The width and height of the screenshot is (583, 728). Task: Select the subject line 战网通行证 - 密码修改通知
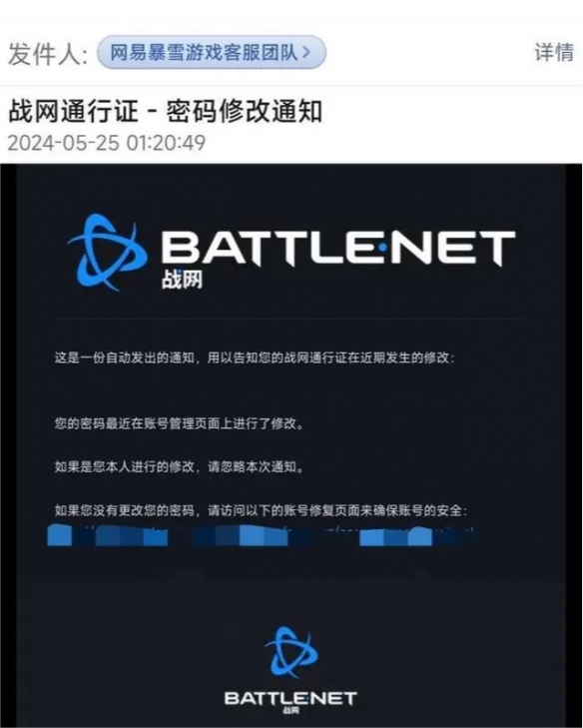166,112
